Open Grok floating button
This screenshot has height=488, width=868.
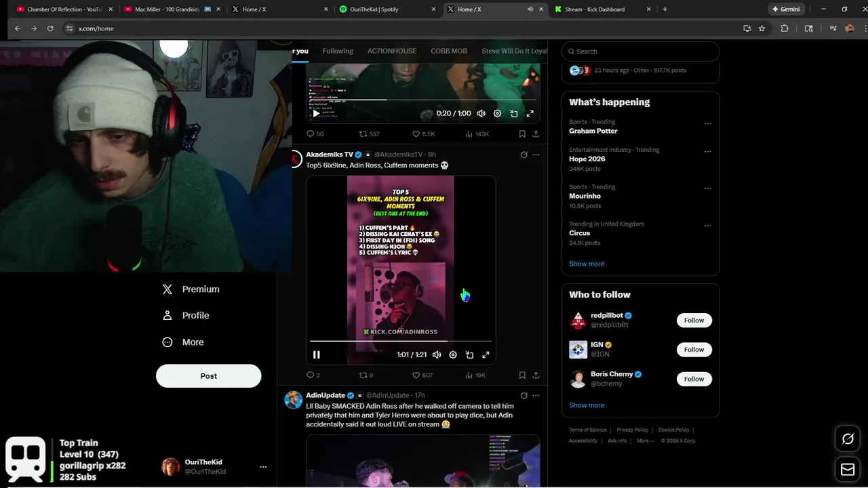848,439
